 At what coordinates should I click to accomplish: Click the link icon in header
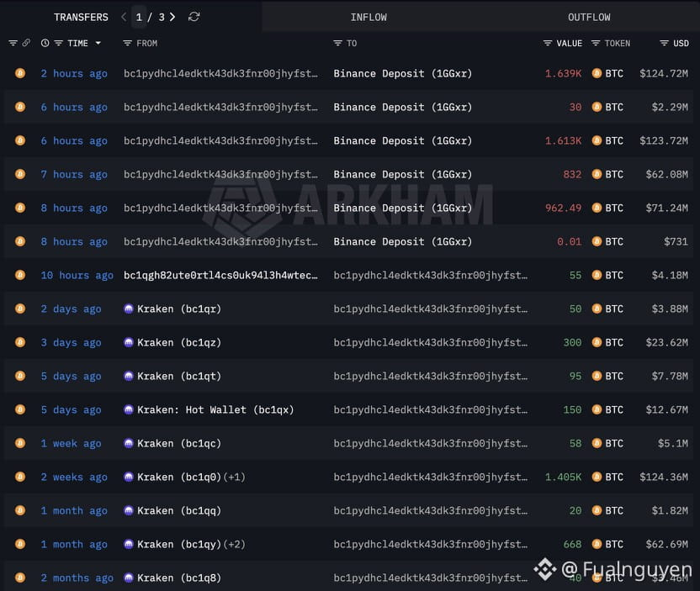coord(26,43)
